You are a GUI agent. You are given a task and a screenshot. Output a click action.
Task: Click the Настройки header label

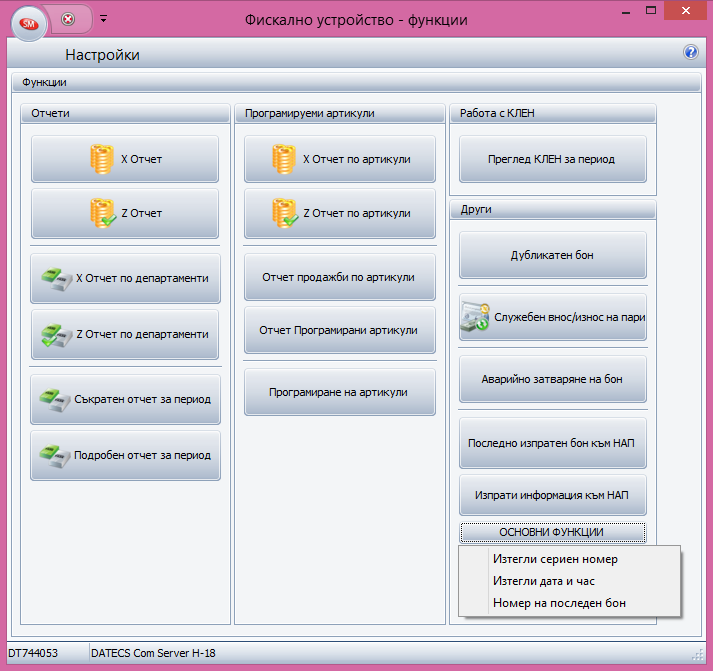102,55
